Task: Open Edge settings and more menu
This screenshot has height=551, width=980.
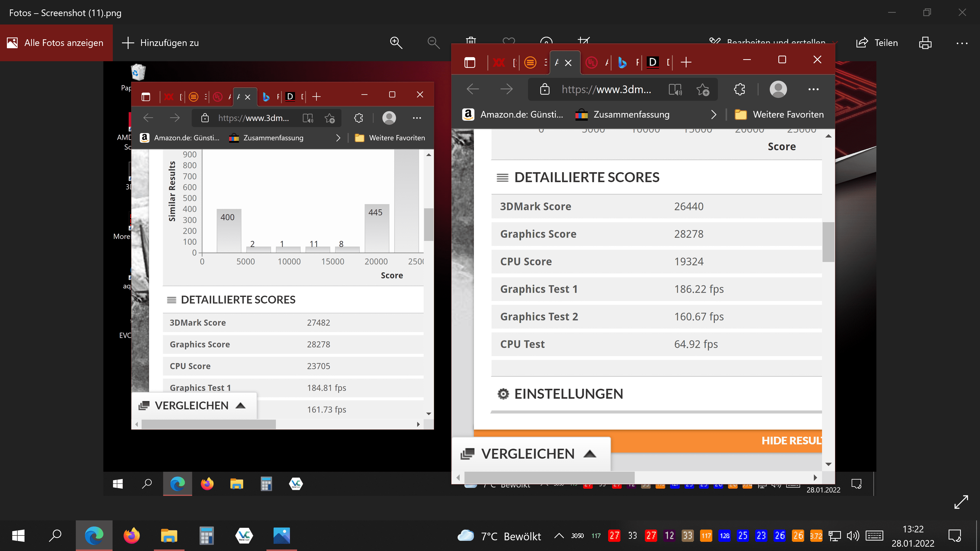Action: [x=813, y=89]
